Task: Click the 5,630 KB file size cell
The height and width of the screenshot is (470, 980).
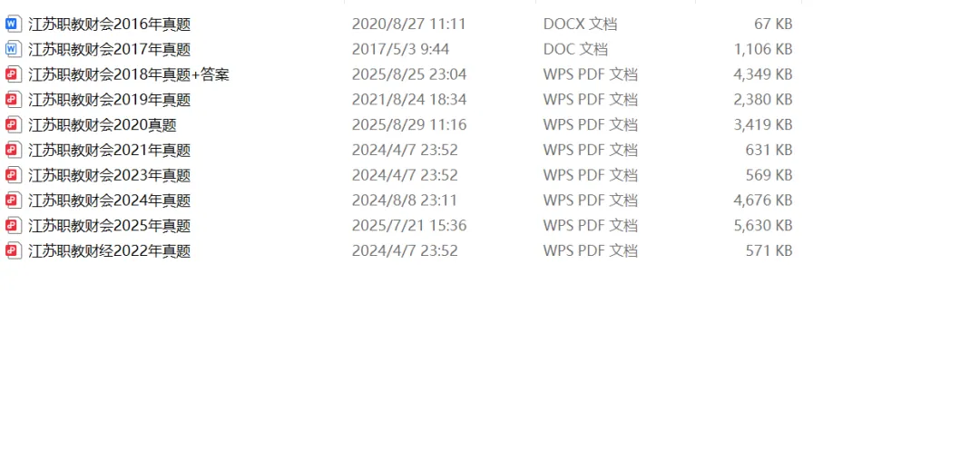Action: point(763,226)
